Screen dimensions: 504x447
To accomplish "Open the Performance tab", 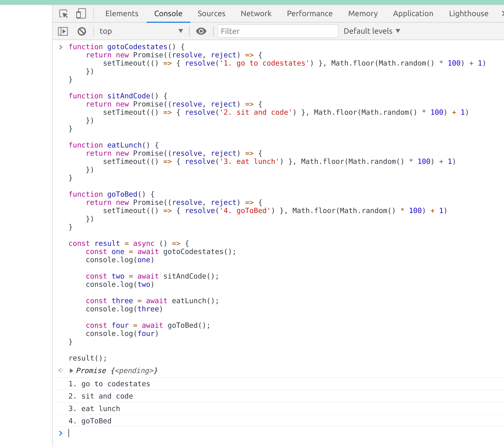I will (309, 14).
